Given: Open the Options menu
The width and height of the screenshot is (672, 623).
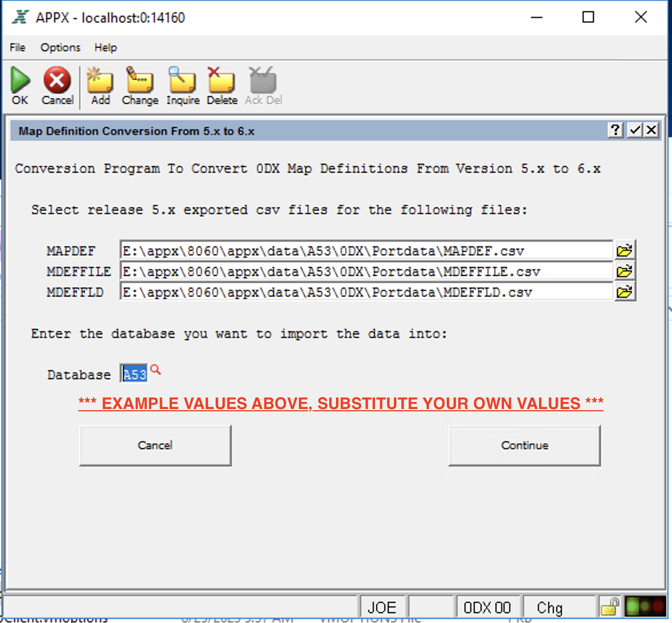Looking at the screenshot, I should pos(60,48).
